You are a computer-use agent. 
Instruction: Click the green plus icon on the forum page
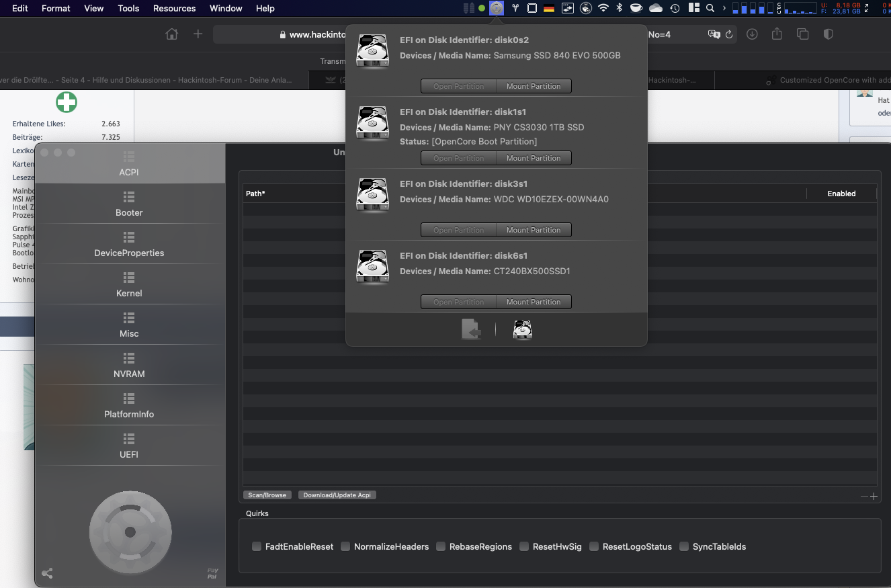(x=67, y=102)
